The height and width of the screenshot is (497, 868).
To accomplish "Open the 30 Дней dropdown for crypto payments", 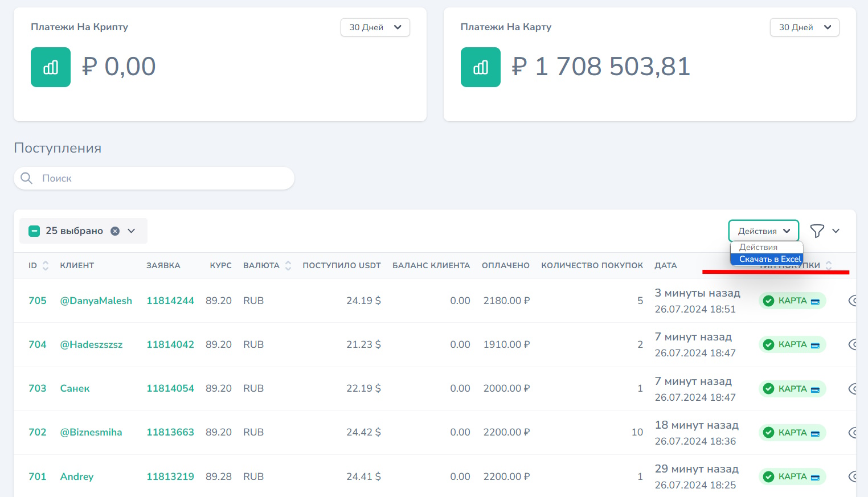I will point(375,27).
